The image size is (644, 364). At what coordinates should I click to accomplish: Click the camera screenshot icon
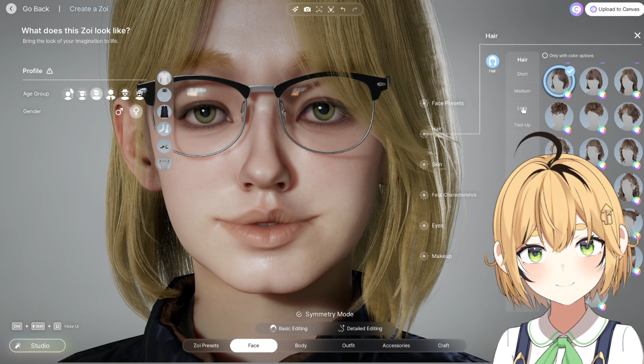pyautogui.click(x=307, y=9)
